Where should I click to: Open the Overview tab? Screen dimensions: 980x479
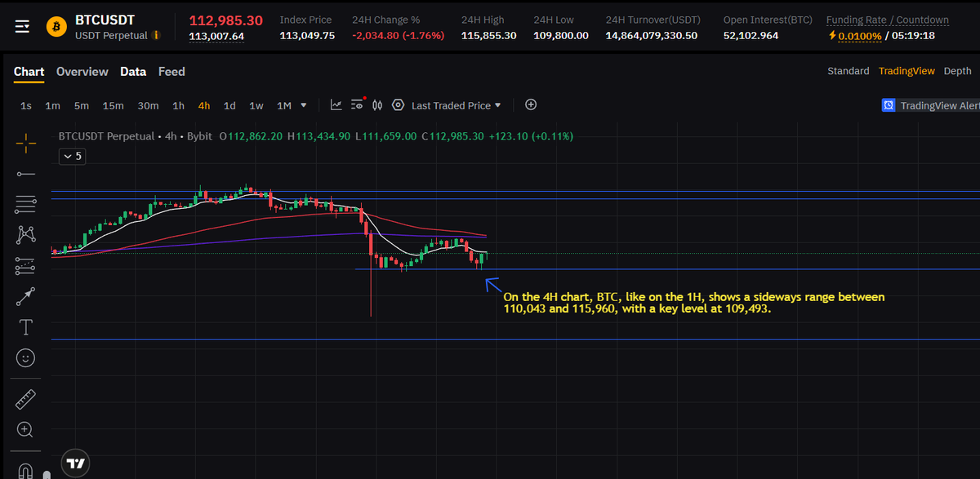[x=82, y=72]
